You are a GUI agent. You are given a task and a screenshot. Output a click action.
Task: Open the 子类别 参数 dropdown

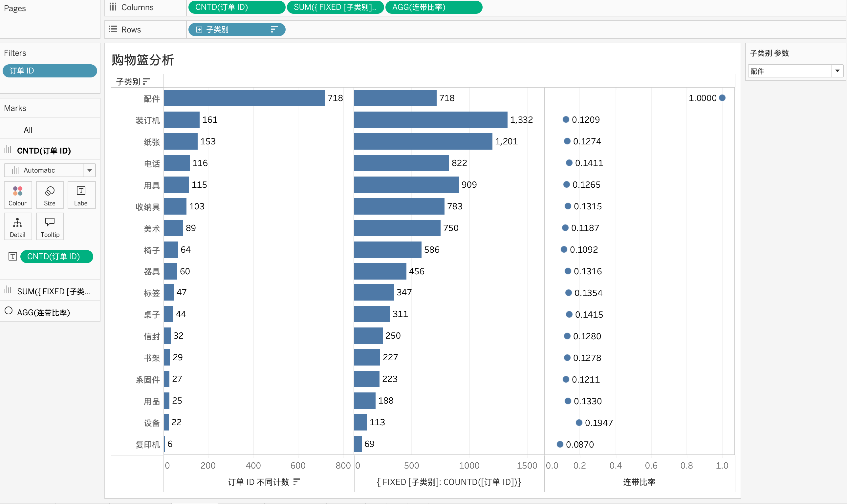[837, 71]
